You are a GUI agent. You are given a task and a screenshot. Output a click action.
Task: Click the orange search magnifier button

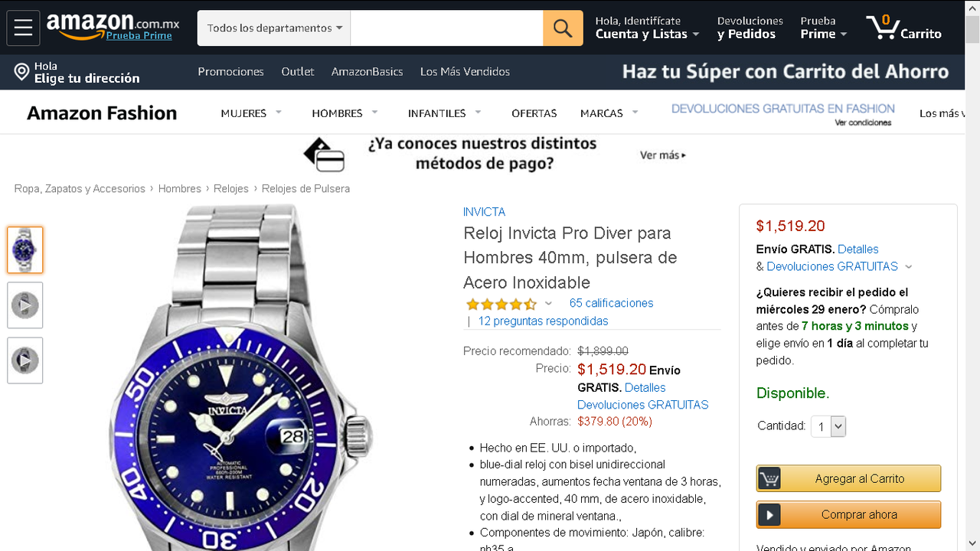click(x=563, y=28)
